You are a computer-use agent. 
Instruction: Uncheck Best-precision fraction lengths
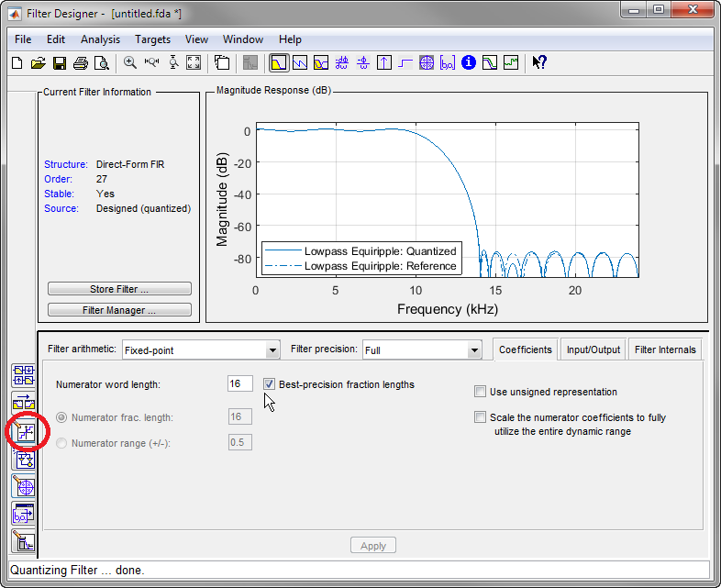(x=270, y=384)
